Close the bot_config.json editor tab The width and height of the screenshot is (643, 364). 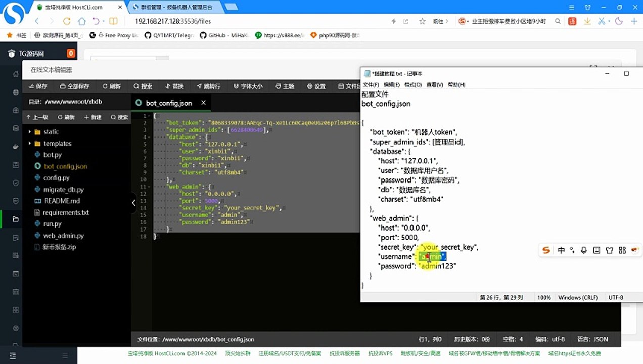pos(203,103)
